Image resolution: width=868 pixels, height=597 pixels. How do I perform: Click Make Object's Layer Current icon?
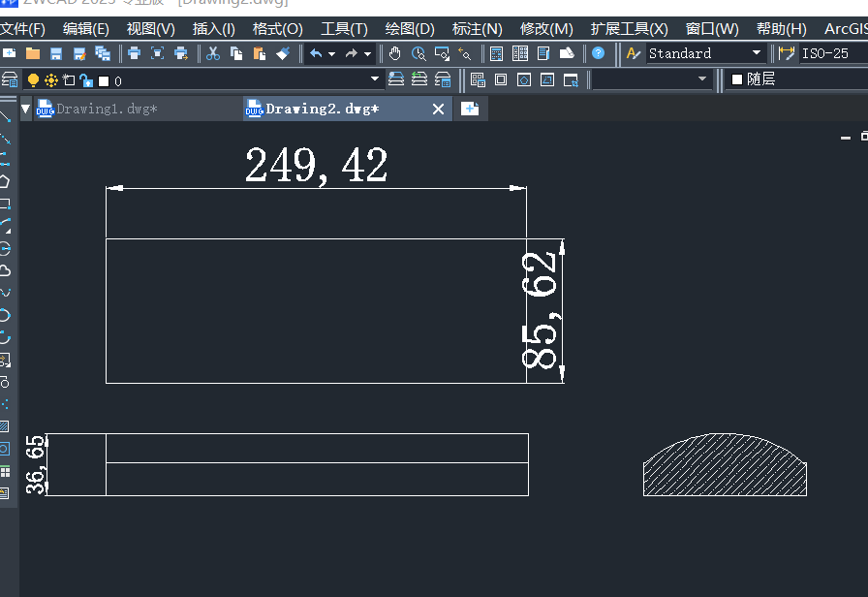coord(396,79)
